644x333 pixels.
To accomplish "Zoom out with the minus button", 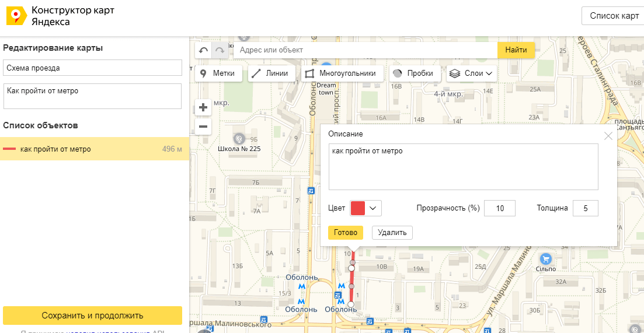I will pyautogui.click(x=203, y=127).
